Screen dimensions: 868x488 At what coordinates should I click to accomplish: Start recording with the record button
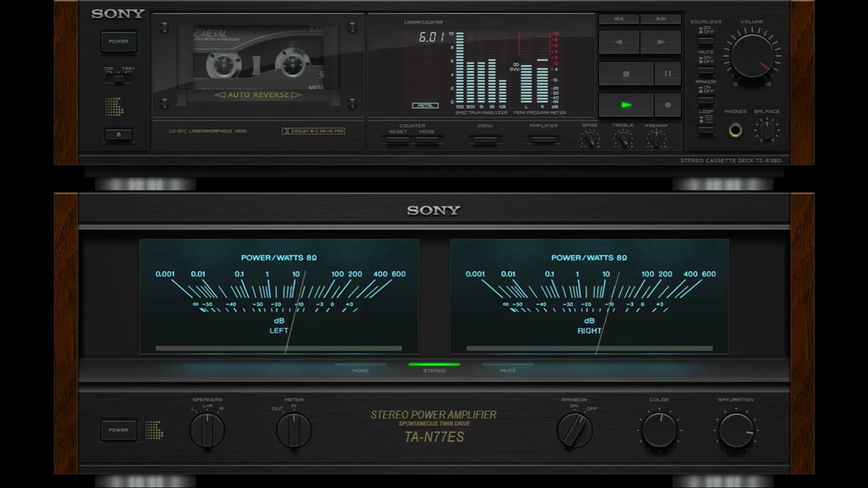(x=668, y=105)
